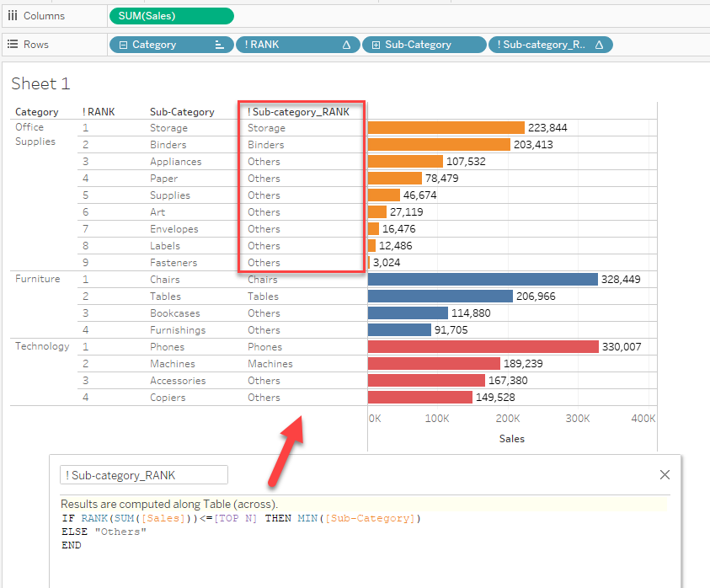The image size is (710, 588).
Task: Edit the calculation name field
Action: (x=144, y=475)
